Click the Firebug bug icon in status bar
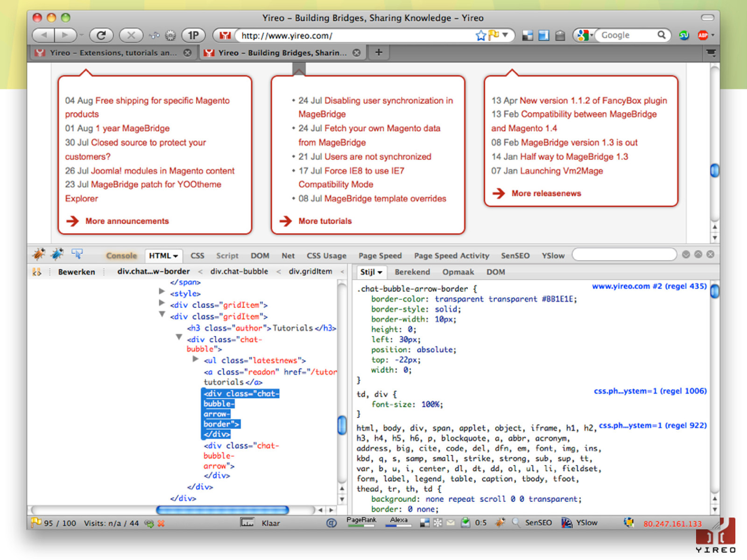This screenshot has width=747, height=560. [x=500, y=523]
